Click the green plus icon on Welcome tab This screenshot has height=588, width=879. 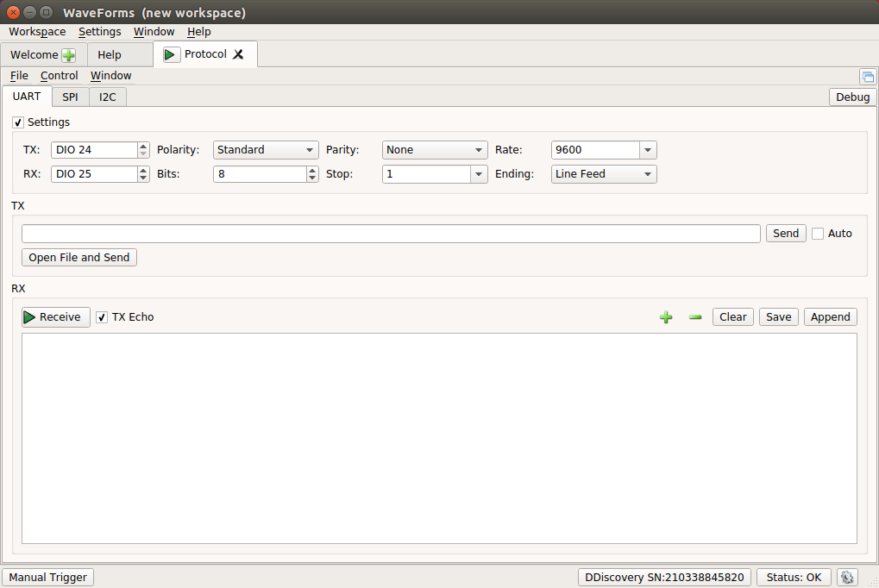tap(68, 55)
